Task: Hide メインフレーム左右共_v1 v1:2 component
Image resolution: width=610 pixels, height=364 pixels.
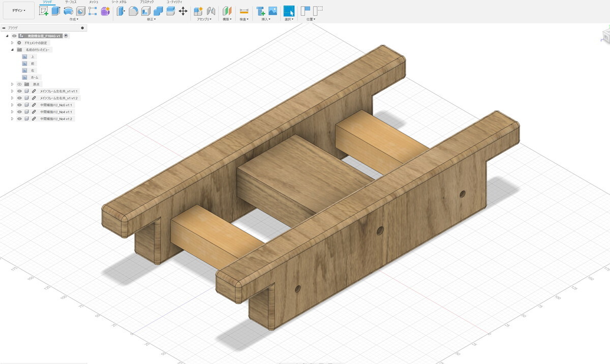Action: [x=19, y=98]
